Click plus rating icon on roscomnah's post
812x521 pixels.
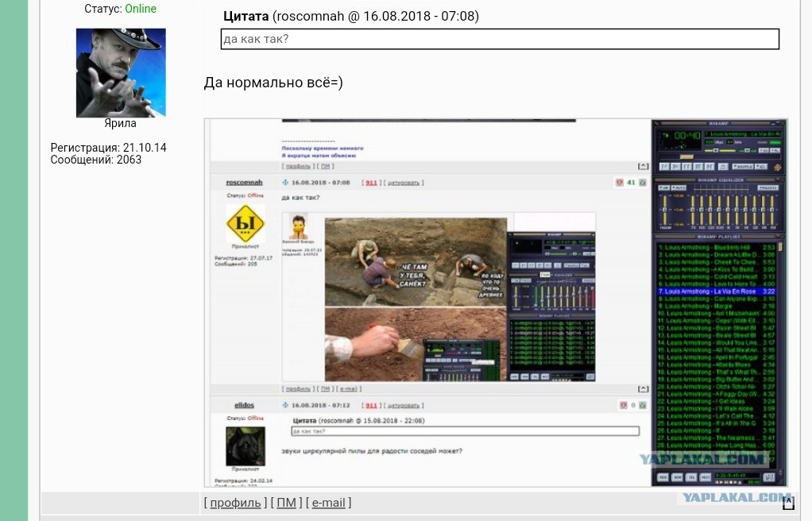tap(643, 183)
